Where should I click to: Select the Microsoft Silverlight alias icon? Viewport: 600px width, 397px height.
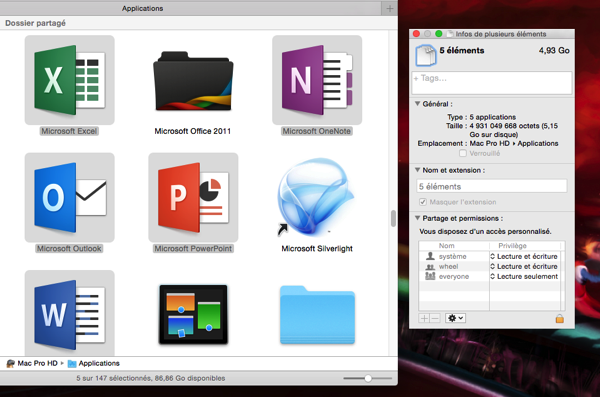[316, 197]
